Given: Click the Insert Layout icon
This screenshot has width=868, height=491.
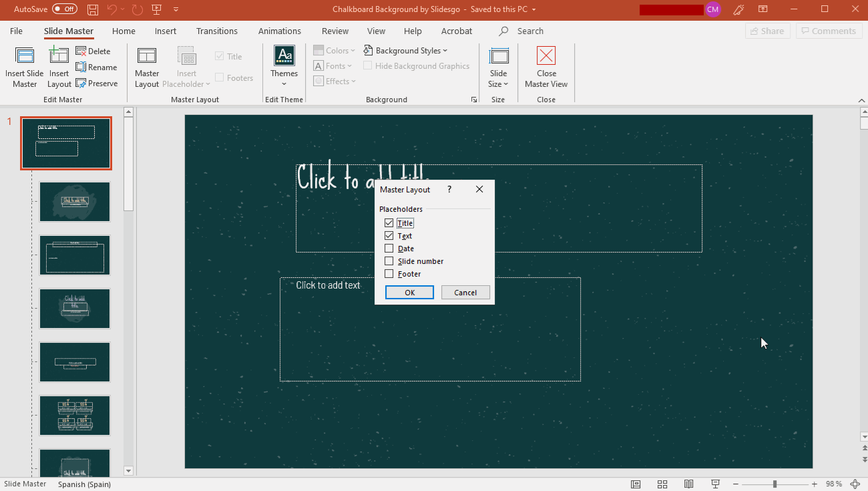Looking at the screenshot, I should tap(59, 57).
